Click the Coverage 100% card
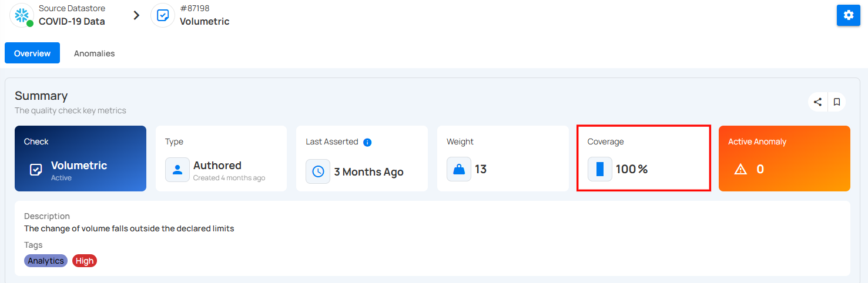Screen dimensions: 868x283 pyautogui.click(x=644, y=158)
